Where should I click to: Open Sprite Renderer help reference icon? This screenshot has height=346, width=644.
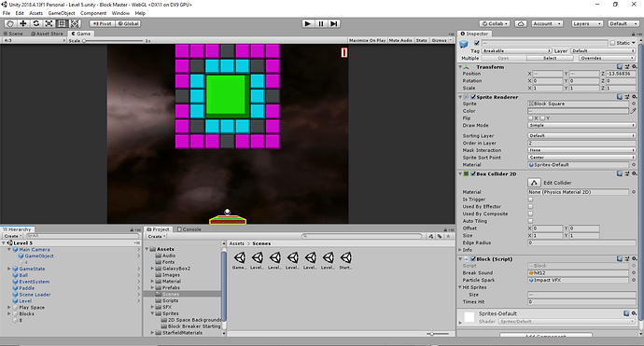tap(620, 97)
